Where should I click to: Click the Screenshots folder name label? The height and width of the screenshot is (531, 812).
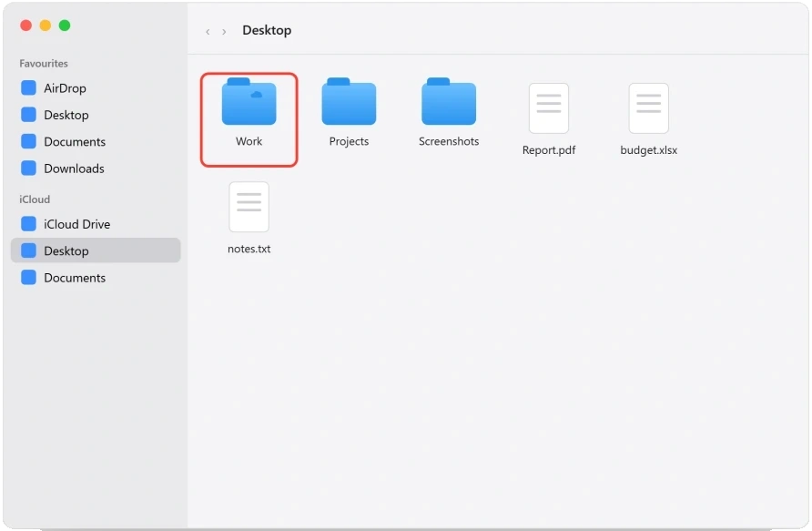coord(449,141)
